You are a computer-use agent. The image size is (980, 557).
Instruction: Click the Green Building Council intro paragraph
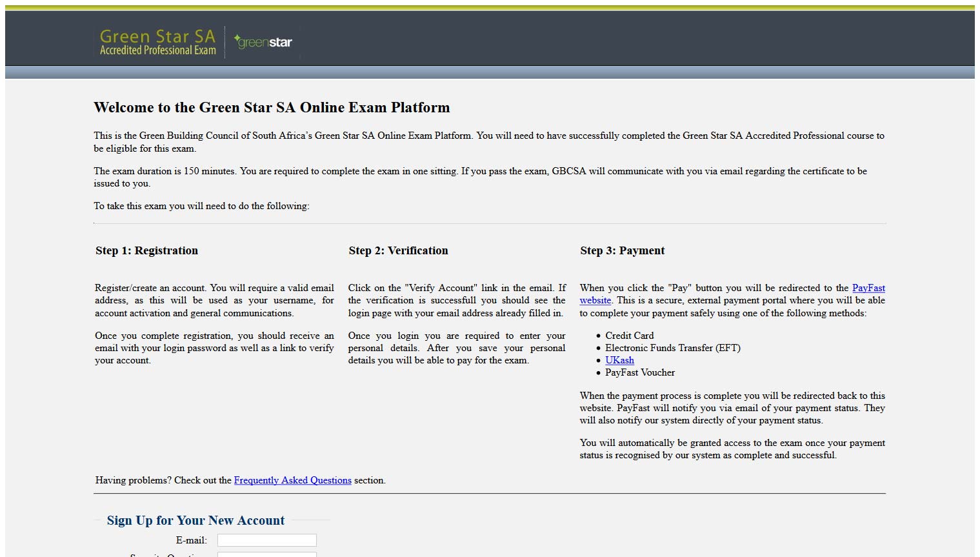pyautogui.click(x=489, y=142)
